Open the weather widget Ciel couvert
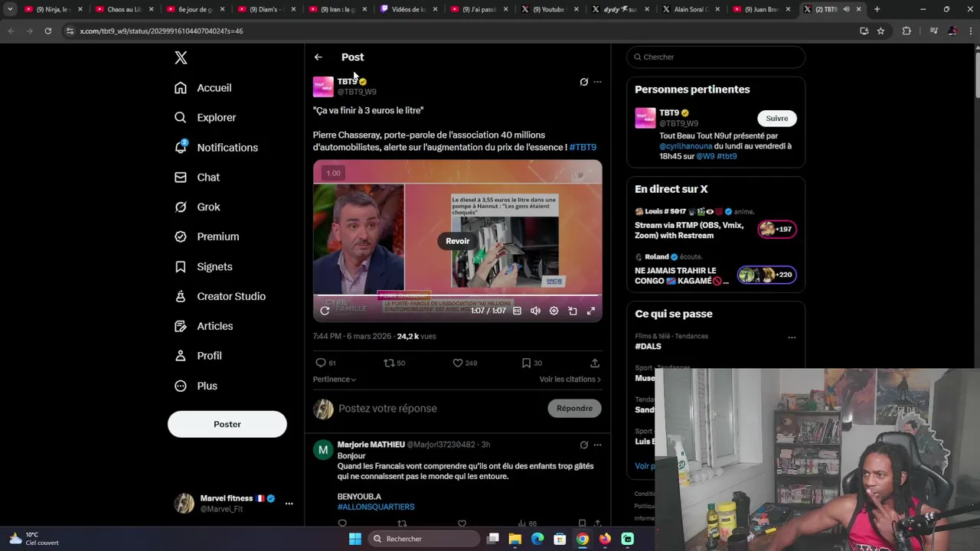This screenshot has height=551, width=980. click(x=32, y=539)
